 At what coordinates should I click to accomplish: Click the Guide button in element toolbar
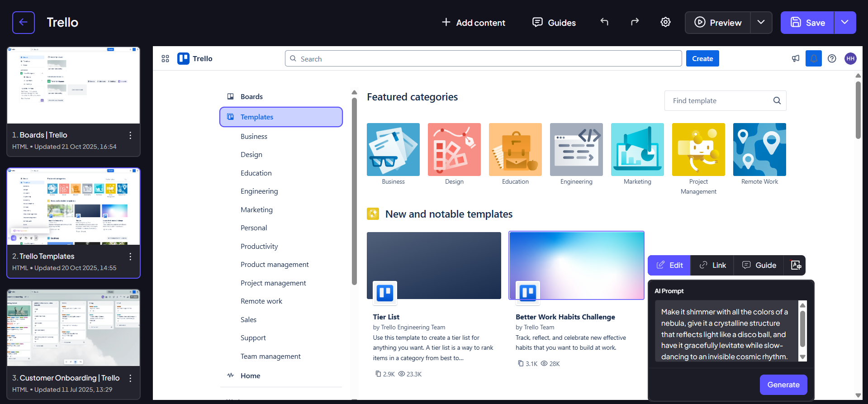click(x=759, y=265)
